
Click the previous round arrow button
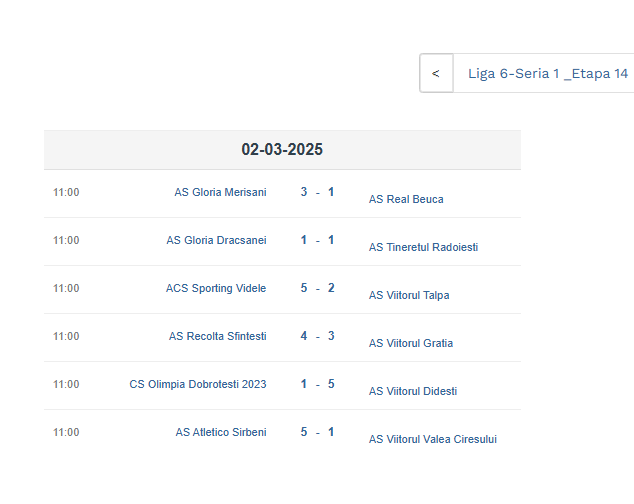tap(436, 73)
